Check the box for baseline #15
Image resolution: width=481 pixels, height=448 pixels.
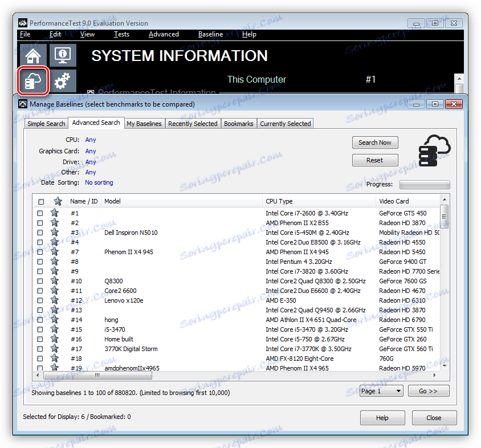pyautogui.click(x=40, y=329)
